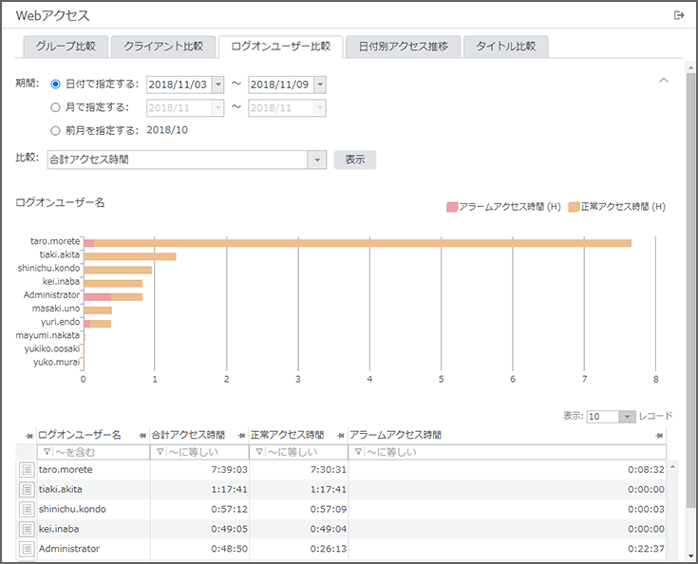The width and height of the screenshot is (698, 564).
Task: Switch to the グループ比較 tab
Action: click(x=65, y=47)
